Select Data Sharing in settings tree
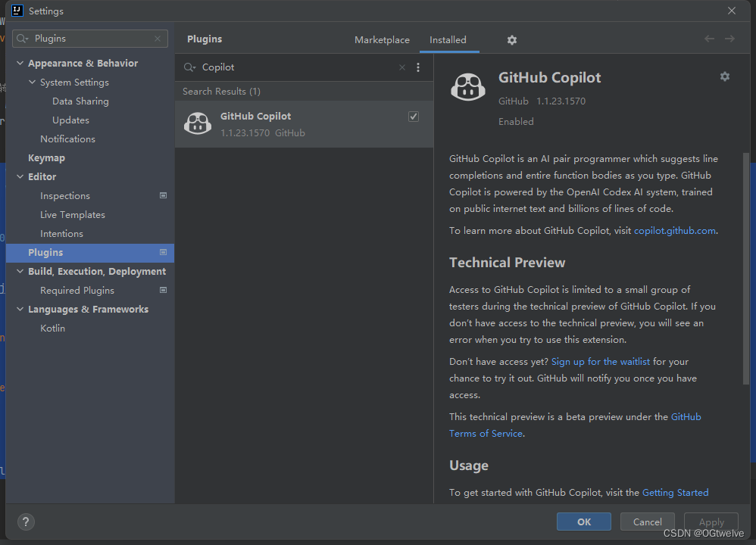 (80, 101)
